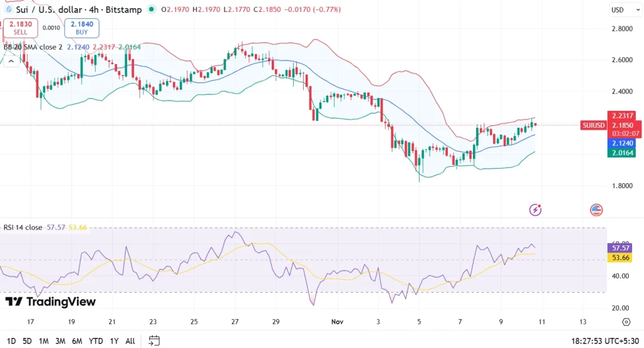
Task: Select the RSI 14 close indicator label
Action: [23, 227]
